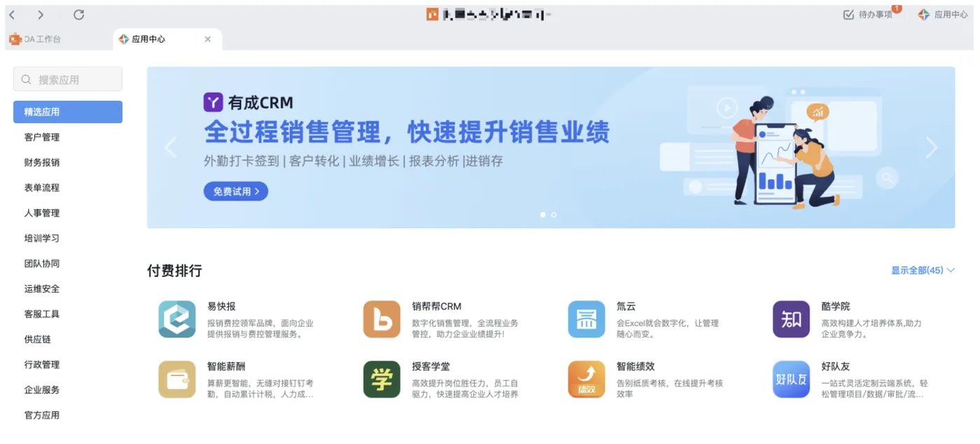
Task: Click the 好队友 app title
Action: point(835,367)
